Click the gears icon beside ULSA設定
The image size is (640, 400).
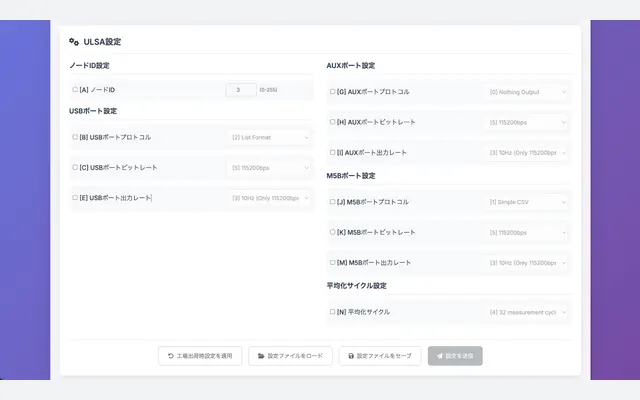point(74,42)
